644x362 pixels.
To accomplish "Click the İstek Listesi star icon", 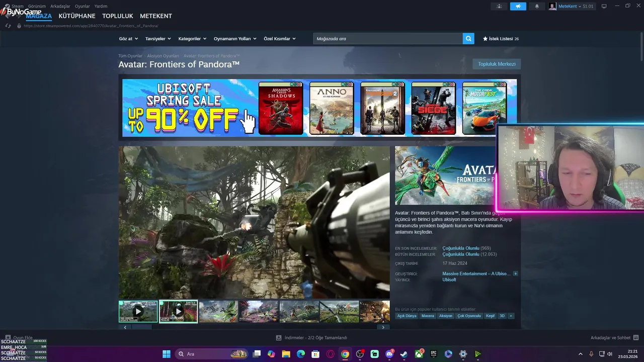I will point(486,39).
